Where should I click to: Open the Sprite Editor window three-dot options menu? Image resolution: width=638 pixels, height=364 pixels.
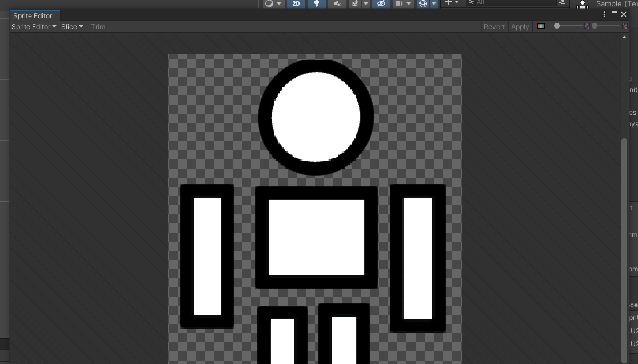click(x=604, y=15)
